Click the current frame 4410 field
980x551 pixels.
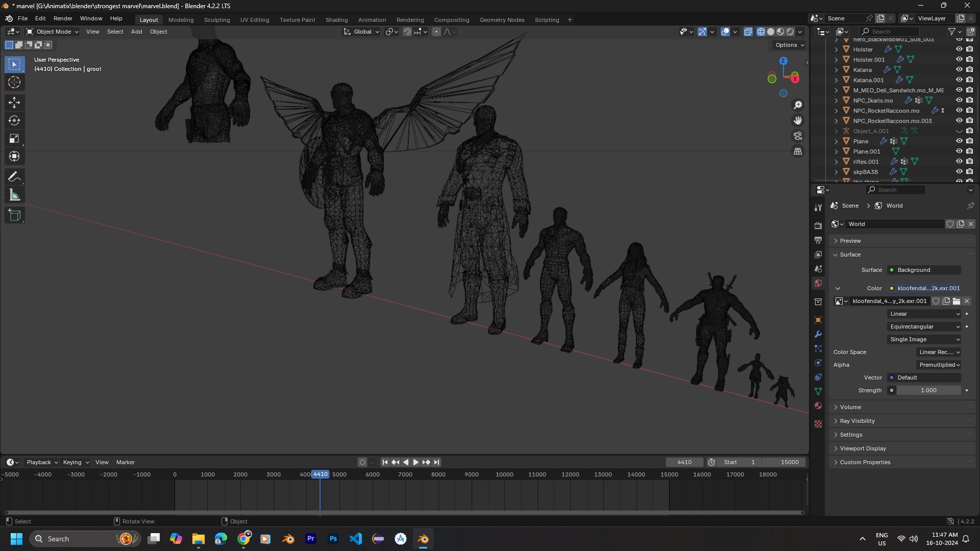[x=684, y=462]
